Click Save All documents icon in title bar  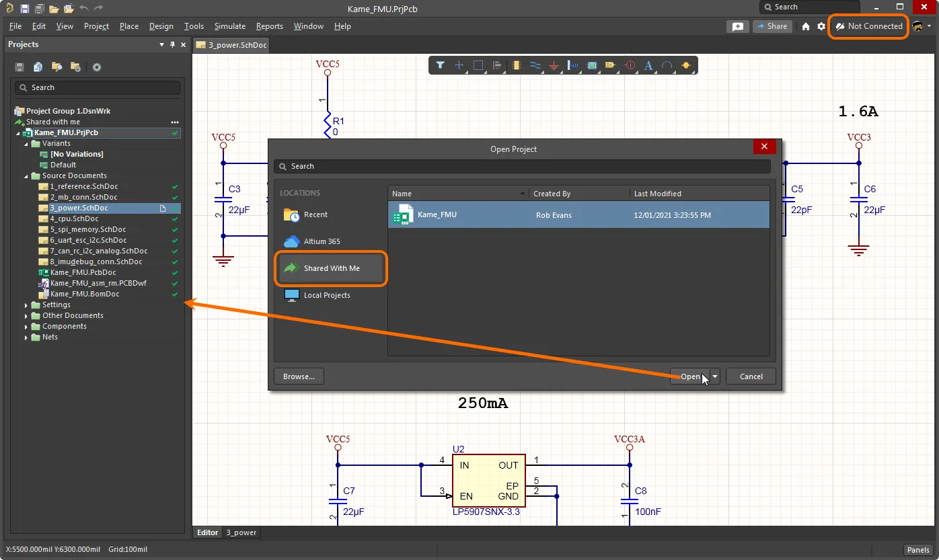click(x=39, y=9)
